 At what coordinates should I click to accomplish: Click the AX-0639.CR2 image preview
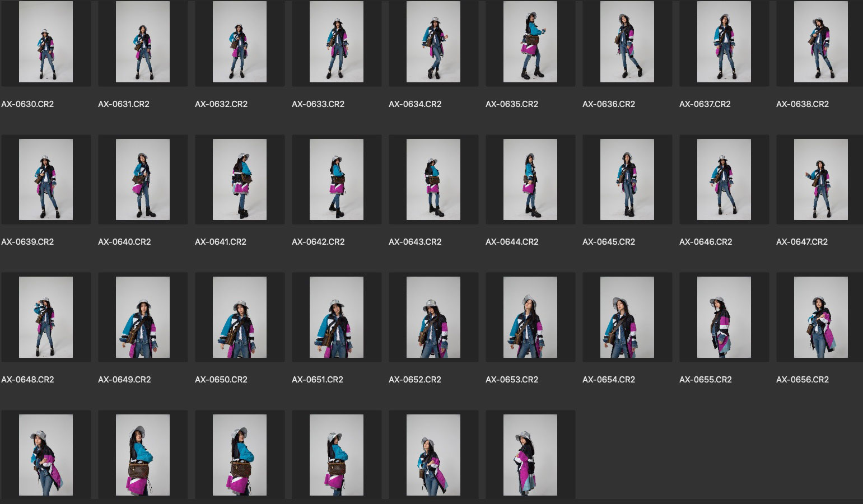click(46, 180)
